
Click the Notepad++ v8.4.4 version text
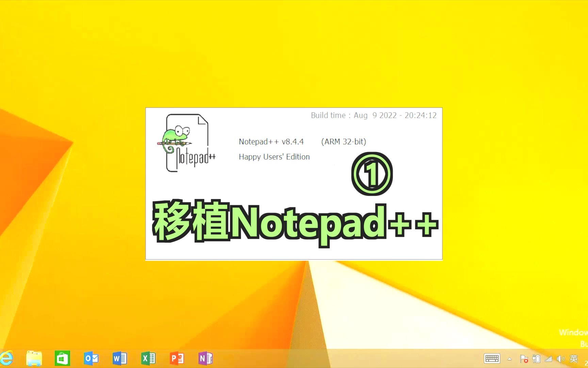click(x=271, y=141)
